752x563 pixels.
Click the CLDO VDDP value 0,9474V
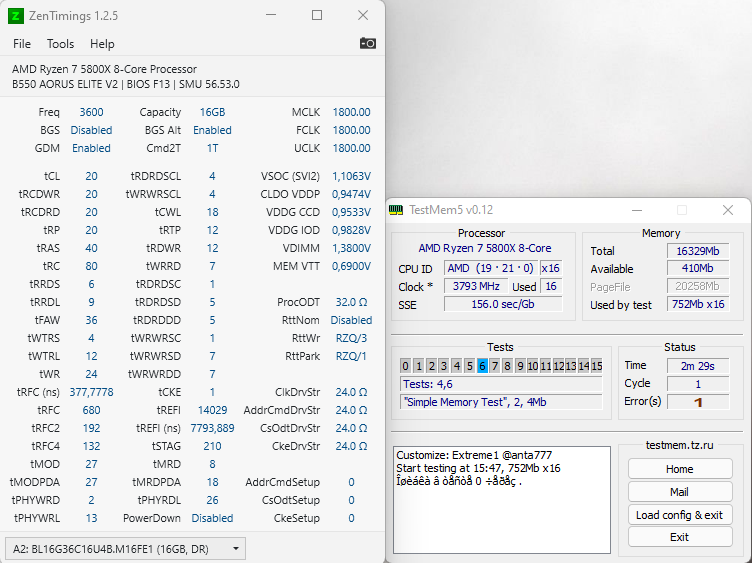(352, 194)
